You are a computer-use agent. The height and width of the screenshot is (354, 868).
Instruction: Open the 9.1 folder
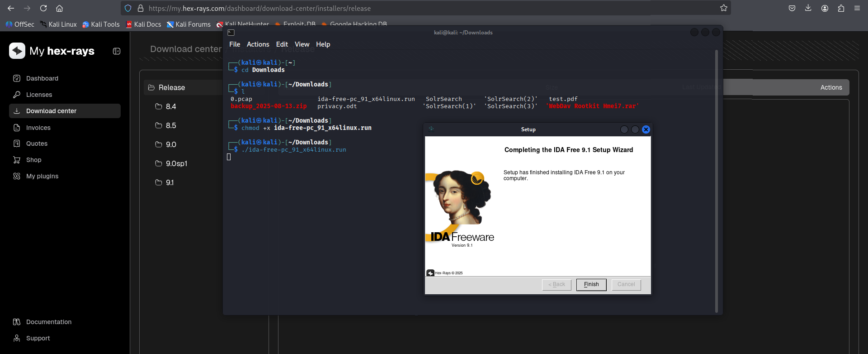pyautogui.click(x=165, y=182)
